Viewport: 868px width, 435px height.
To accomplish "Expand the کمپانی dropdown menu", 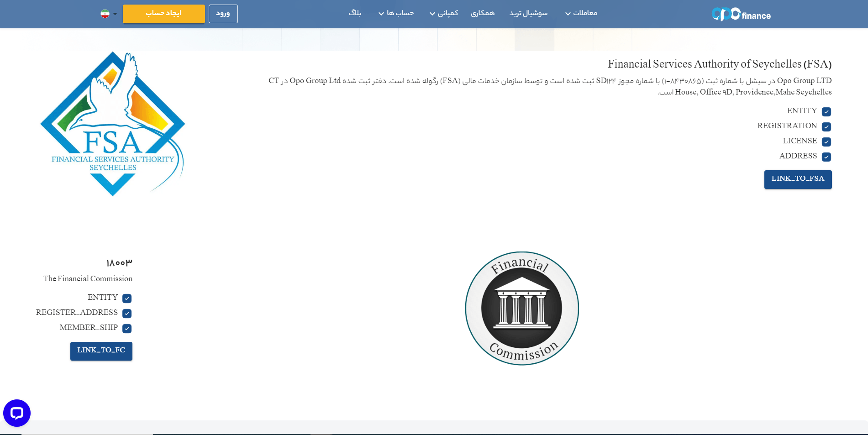I will point(444,13).
